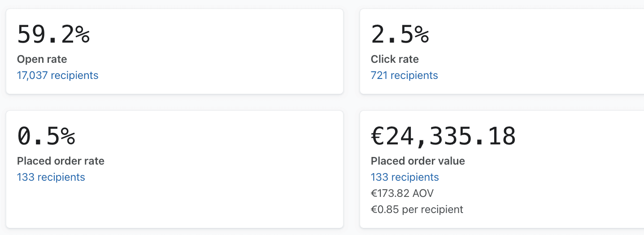This screenshot has width=644, height=235.
Task: Open 133 recipients under Placed order rate
Action: pos(51,177)
